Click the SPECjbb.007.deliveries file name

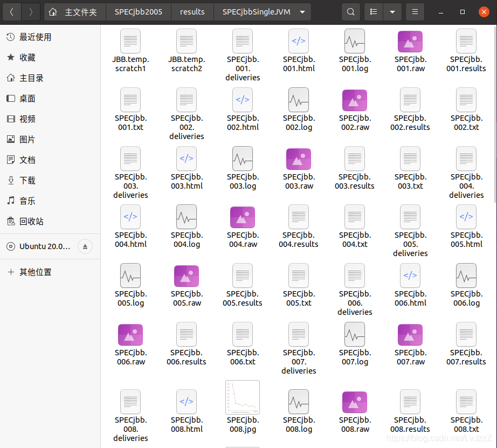(299, 362)
